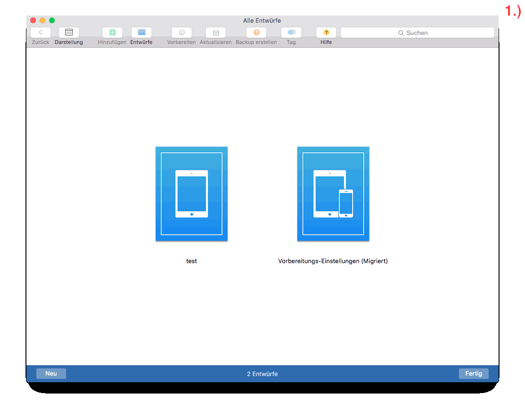Select the Vorbereitungs-Einstellungen (Migriert) blueprint
525x420 pixels.
(333, 194)
